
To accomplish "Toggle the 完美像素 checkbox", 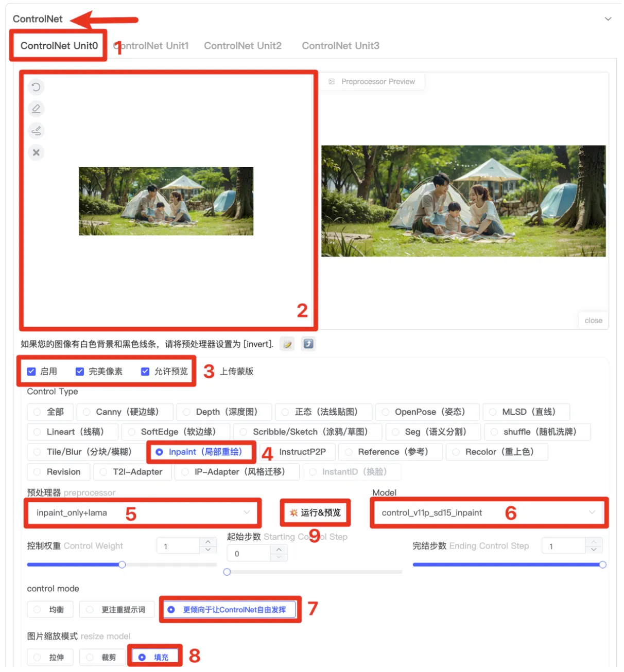I will pos(80,372).
